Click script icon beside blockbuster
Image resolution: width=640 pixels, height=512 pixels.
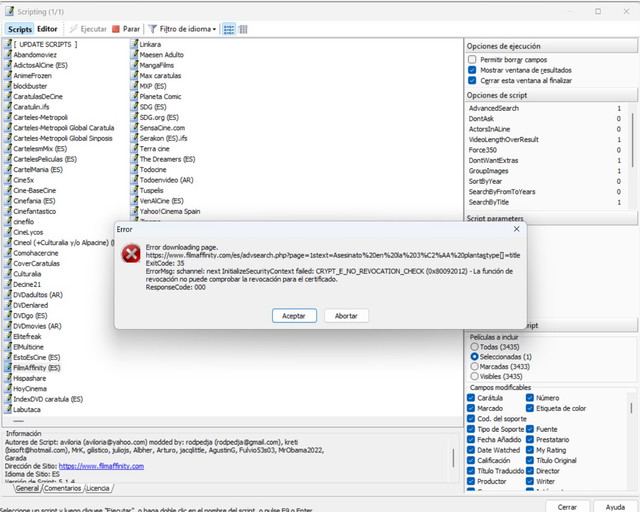tap(8, 86)
